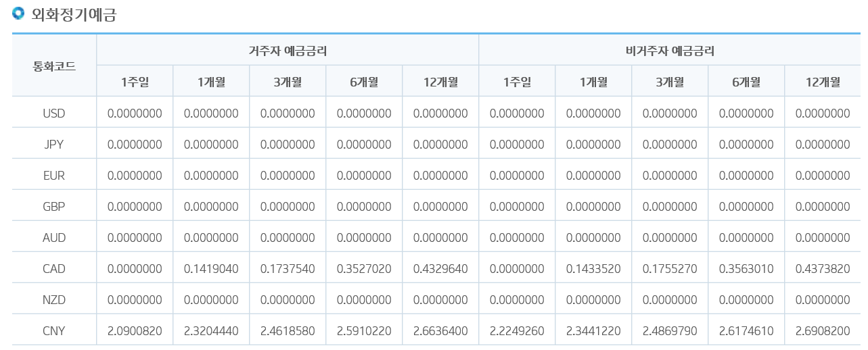Select the CNY rate value 2.6636400

click(440, 330)
